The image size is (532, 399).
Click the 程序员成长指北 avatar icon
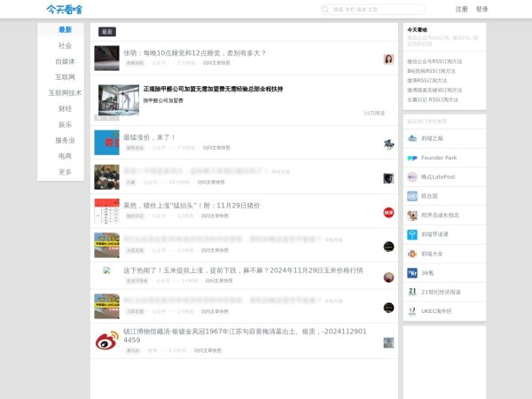pos(412,215)
